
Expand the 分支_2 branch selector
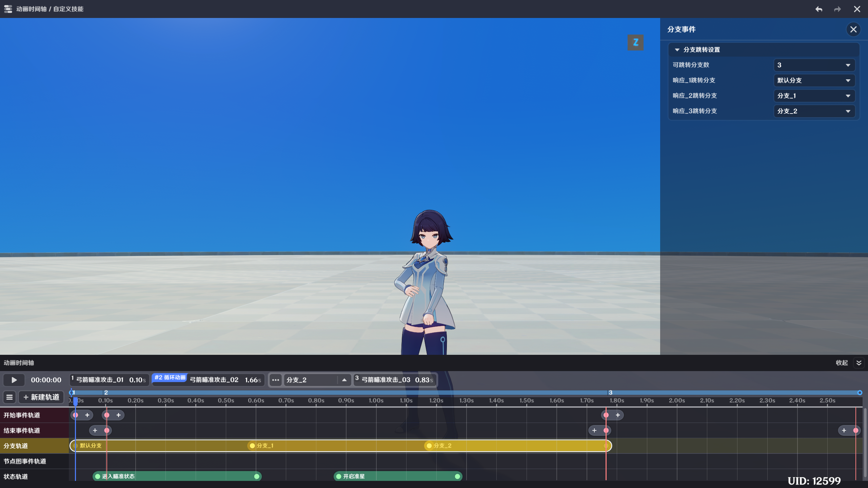point(344,380)
